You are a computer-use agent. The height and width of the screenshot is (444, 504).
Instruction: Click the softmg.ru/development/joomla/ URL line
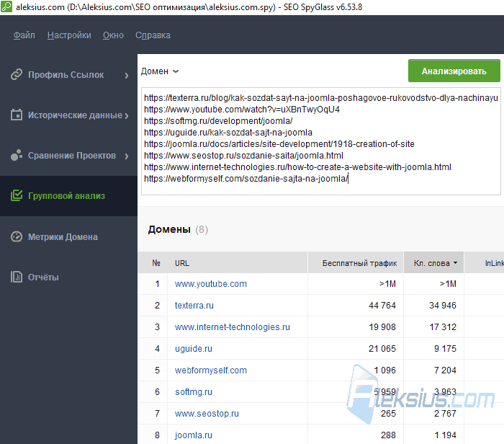tap(218, 121)
